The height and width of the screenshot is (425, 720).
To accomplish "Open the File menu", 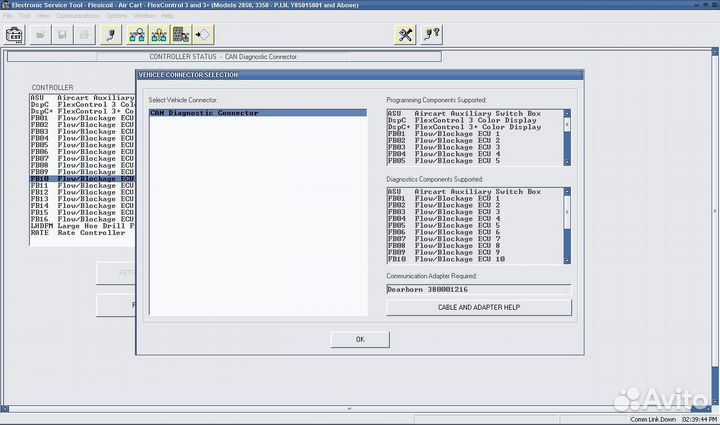I will 8,16.
